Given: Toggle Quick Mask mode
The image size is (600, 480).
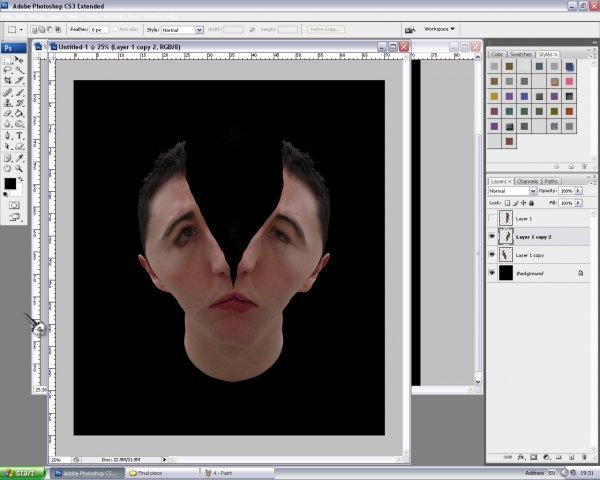Looking at the screenshot, I should (x=14, y=206).
